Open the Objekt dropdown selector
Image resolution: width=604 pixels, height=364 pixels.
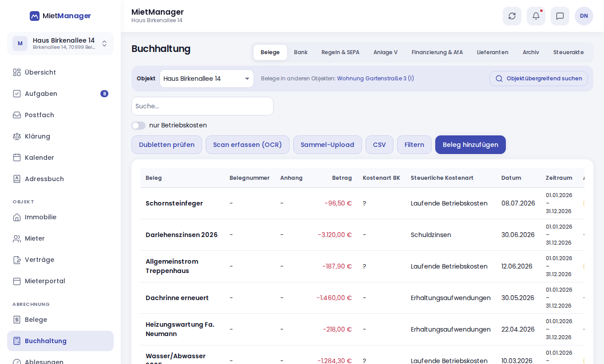pos(207,79)
